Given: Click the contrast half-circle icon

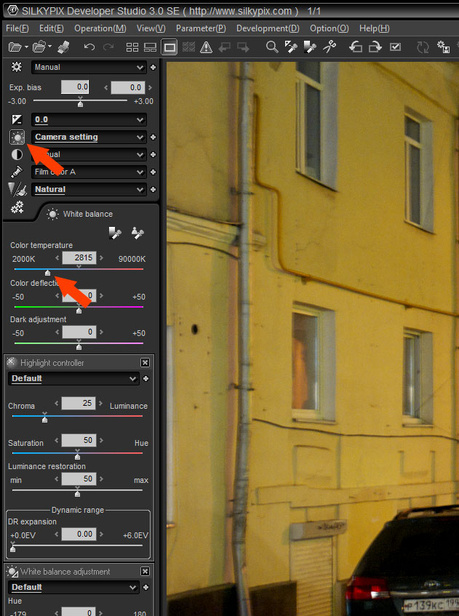Looking at the screenshot, I should 17,155.
